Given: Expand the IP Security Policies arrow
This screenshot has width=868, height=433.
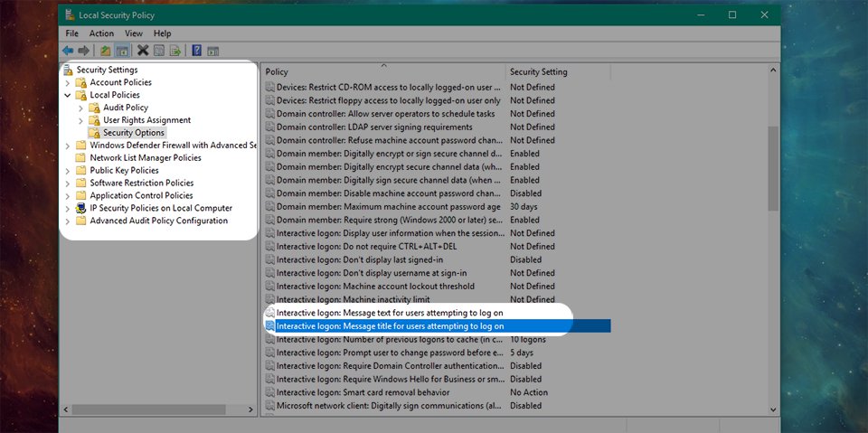Looking at the screenshot, I should tap(68, 209).
